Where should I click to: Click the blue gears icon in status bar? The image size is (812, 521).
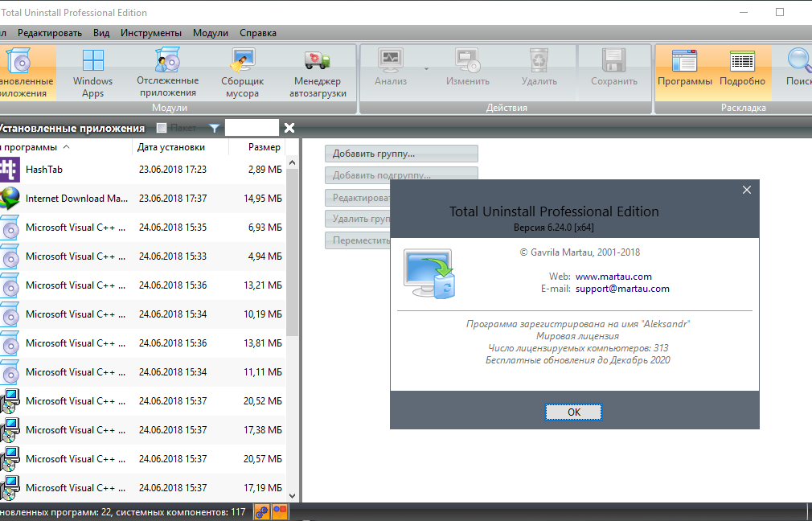pos(261,511)
